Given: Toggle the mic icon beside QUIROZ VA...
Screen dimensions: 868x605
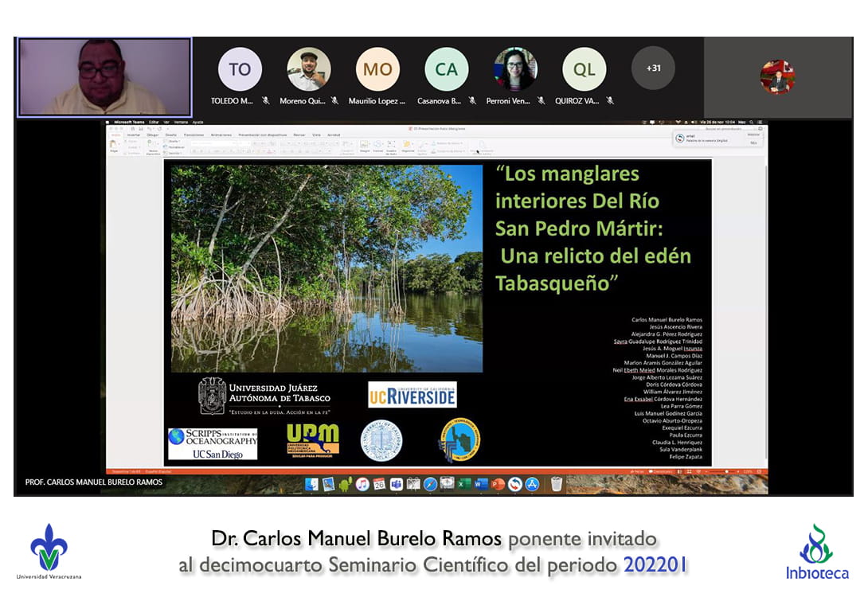Looking at the screenshot, I should (x=610, y=101).
